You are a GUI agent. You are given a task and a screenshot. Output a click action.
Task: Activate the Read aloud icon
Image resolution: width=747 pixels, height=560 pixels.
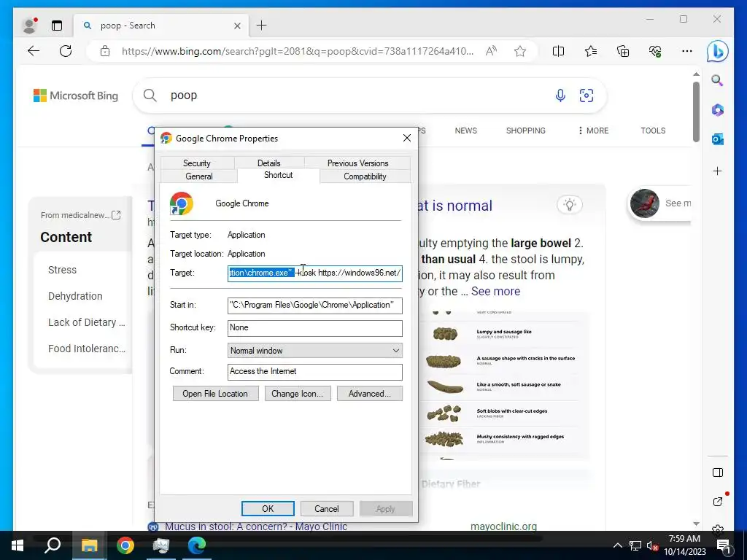(x=491, y=51)
